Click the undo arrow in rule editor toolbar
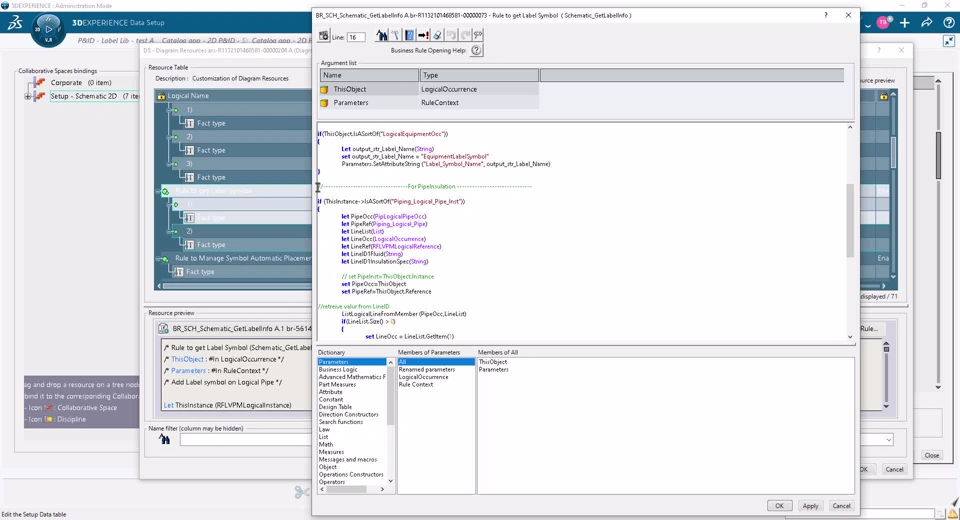The height and width of the screenshot is (520, 960). click(451, 36)
